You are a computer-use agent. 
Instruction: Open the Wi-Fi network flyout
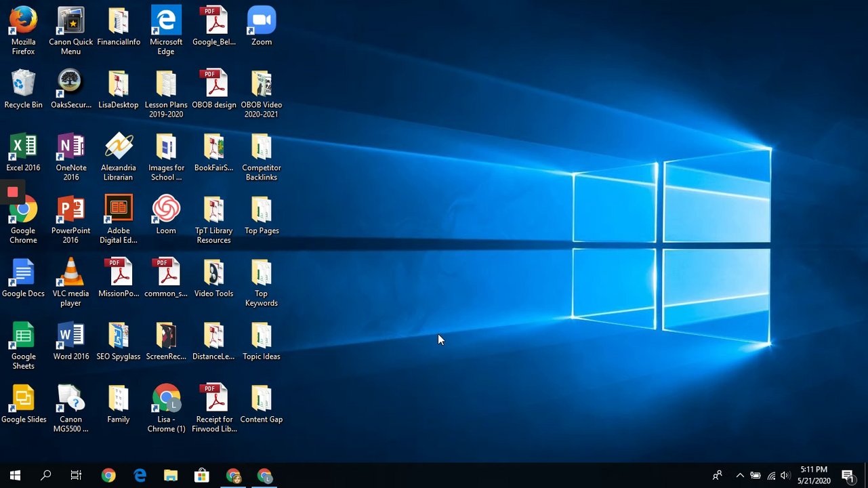pyautogui.click(x=771, y=475)
